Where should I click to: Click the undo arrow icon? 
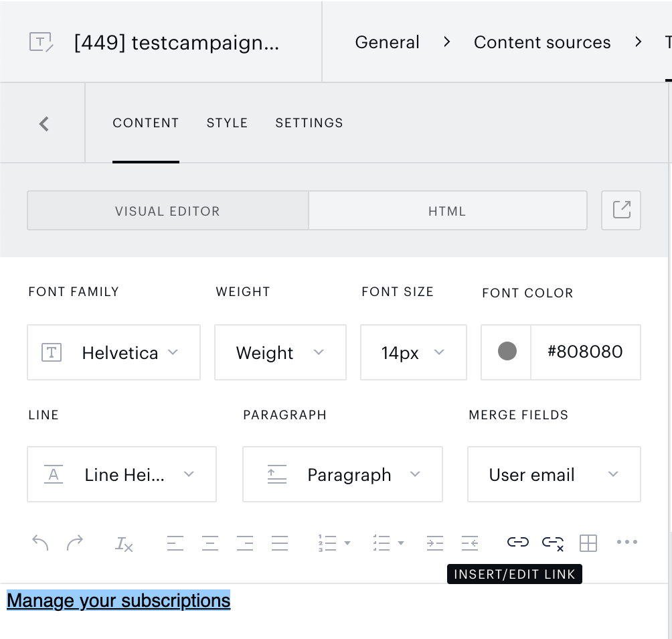(40, 543)
